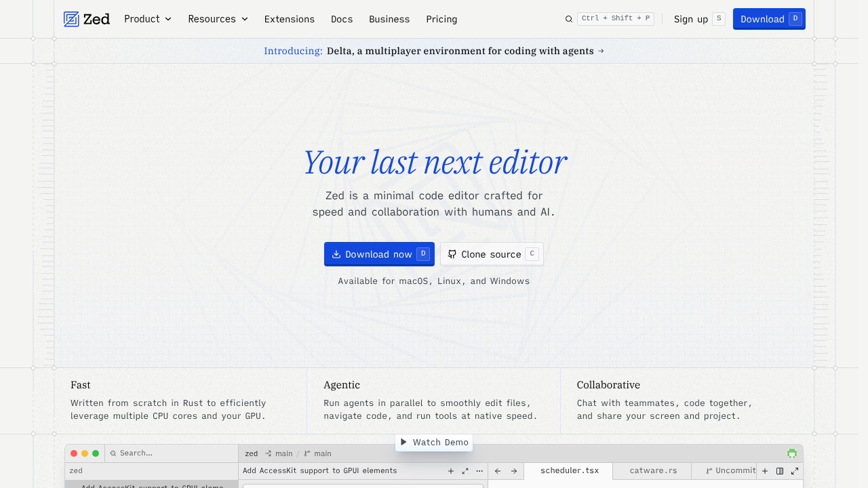The image size is (868, 488).
Task: Click the Download now button
Action: click(x=379, y=254)
